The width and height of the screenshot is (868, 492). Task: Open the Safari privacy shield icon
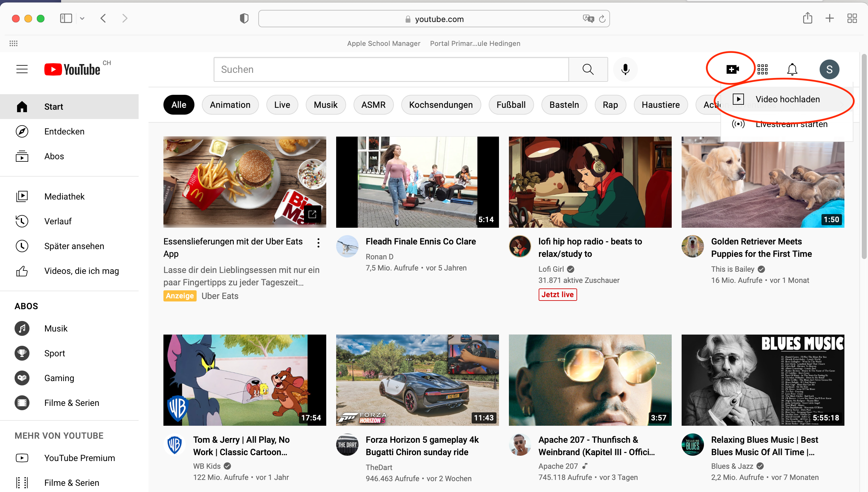tap(244, 18)
